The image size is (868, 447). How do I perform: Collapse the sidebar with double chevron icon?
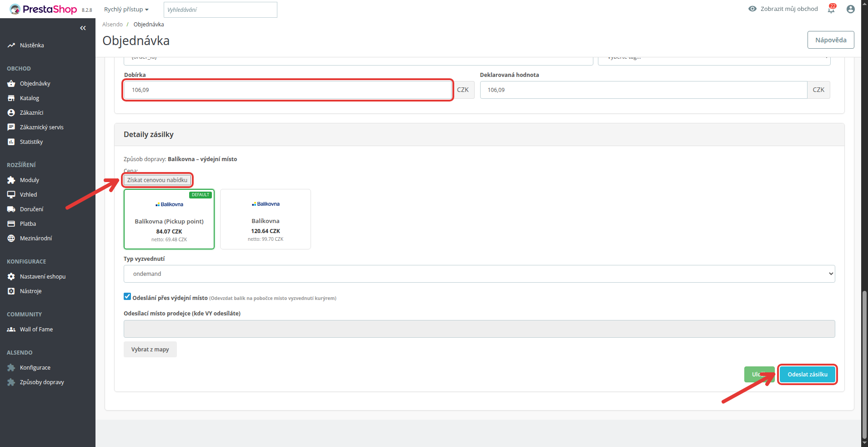pos(83,28)
